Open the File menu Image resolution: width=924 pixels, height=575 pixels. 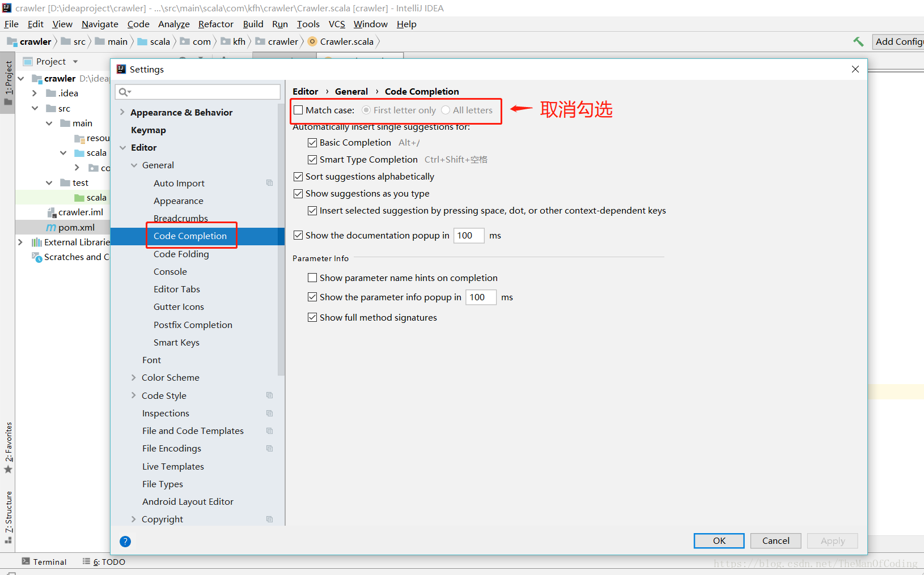point(11,24)
